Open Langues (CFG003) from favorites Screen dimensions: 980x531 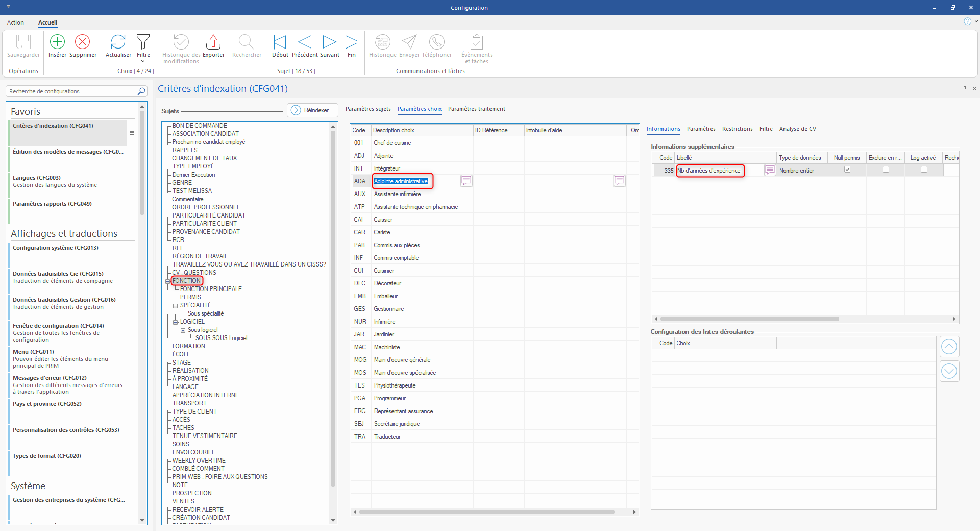37,178
